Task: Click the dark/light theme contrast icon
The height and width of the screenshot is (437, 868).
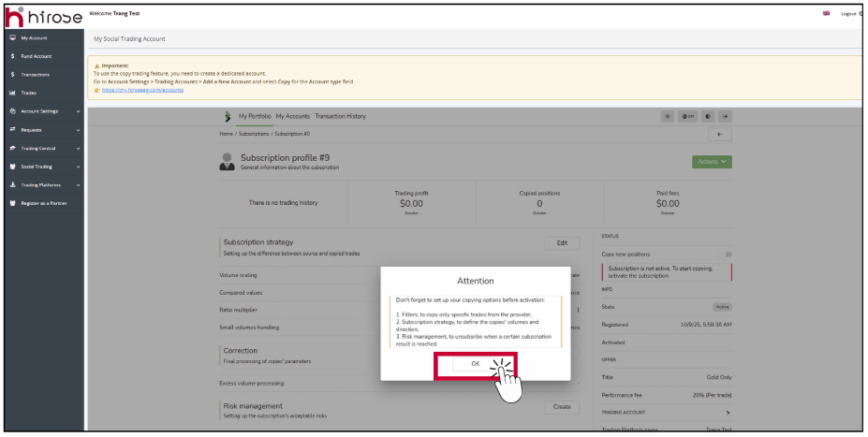Action: [x=707, y=117]
